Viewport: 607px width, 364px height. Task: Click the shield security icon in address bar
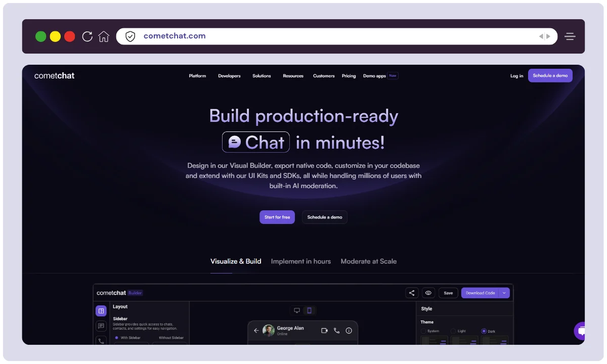[x=131, y=36]
